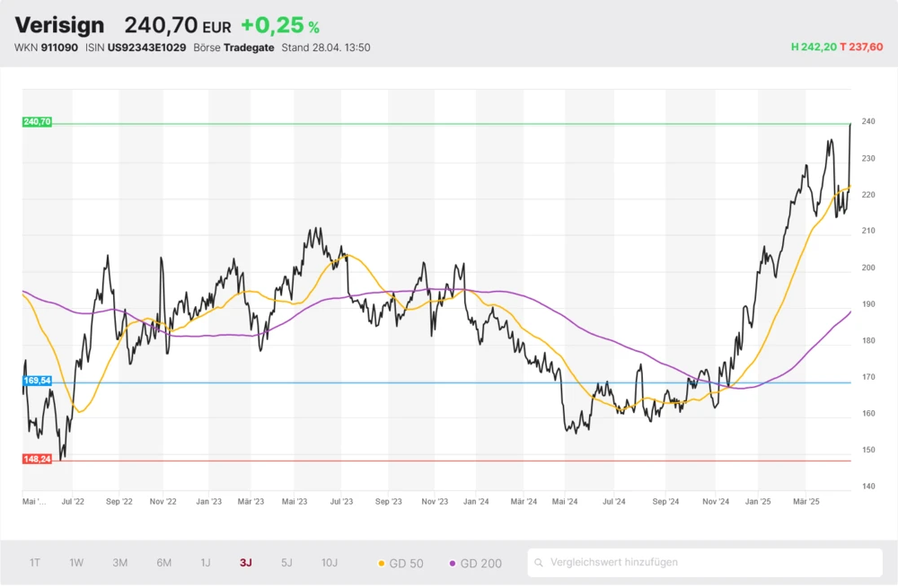The image size is (898, 588).
Task: Click the Tradegate exchange label
Action: [250, 48]
